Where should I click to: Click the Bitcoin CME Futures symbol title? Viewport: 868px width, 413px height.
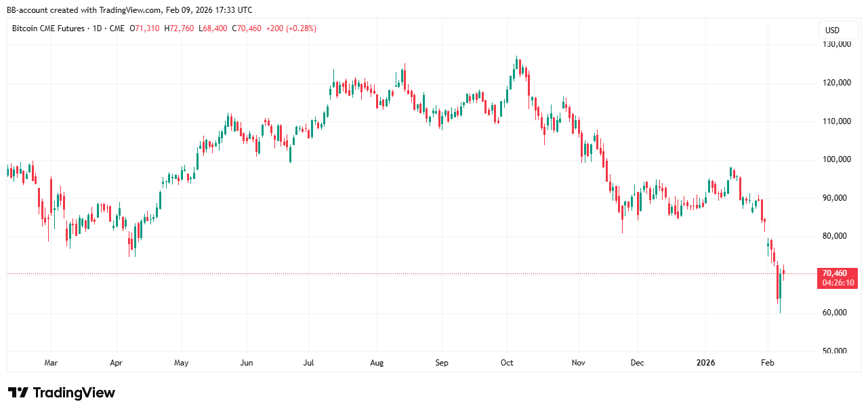pos(48,28)
